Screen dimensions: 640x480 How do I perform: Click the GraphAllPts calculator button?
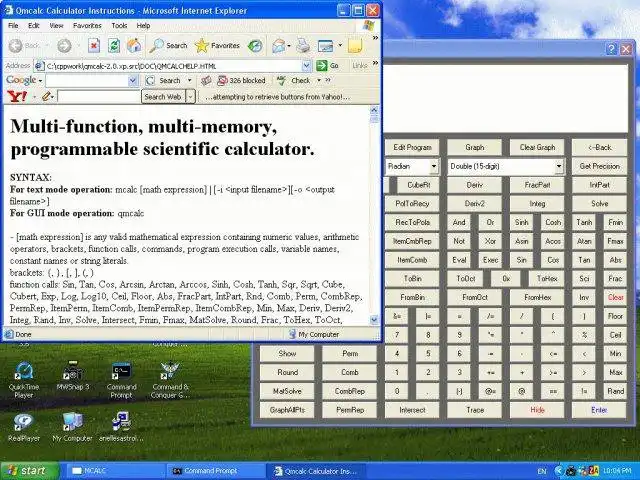coord(287,410)
